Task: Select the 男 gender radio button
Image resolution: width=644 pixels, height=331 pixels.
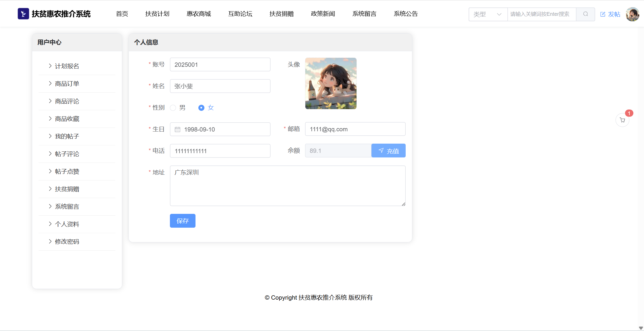Action: click(173, 108)
